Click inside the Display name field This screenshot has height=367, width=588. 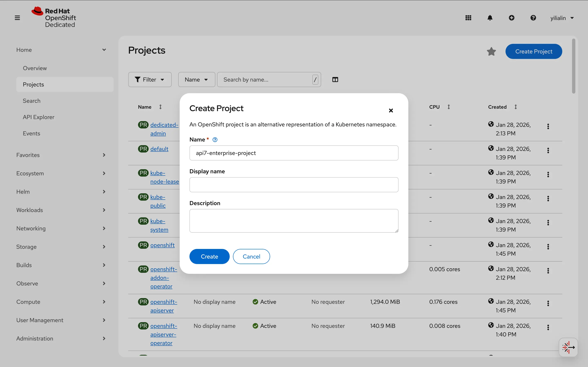tap(294, 185)
